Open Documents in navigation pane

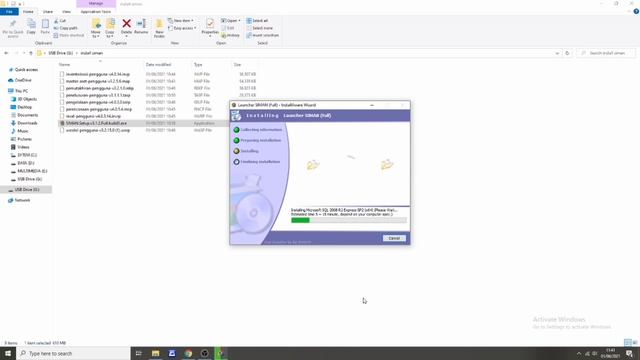coord(27,115)
